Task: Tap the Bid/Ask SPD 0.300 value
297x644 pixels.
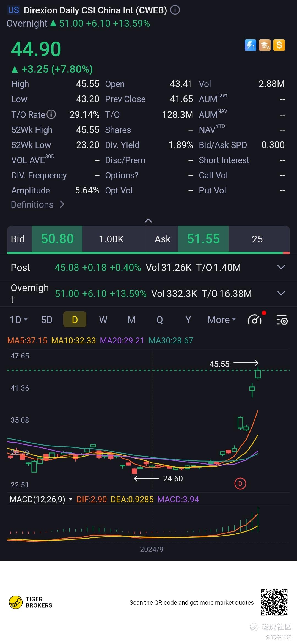Action: pos(273,145)
